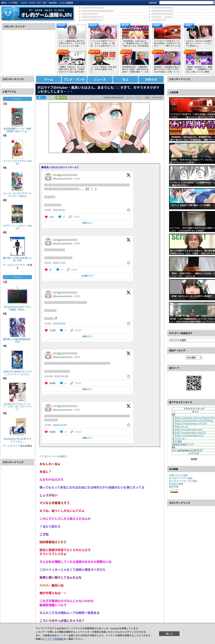Open the 炎上 tab
Screen dimensions: 215x644
[125, 79]
